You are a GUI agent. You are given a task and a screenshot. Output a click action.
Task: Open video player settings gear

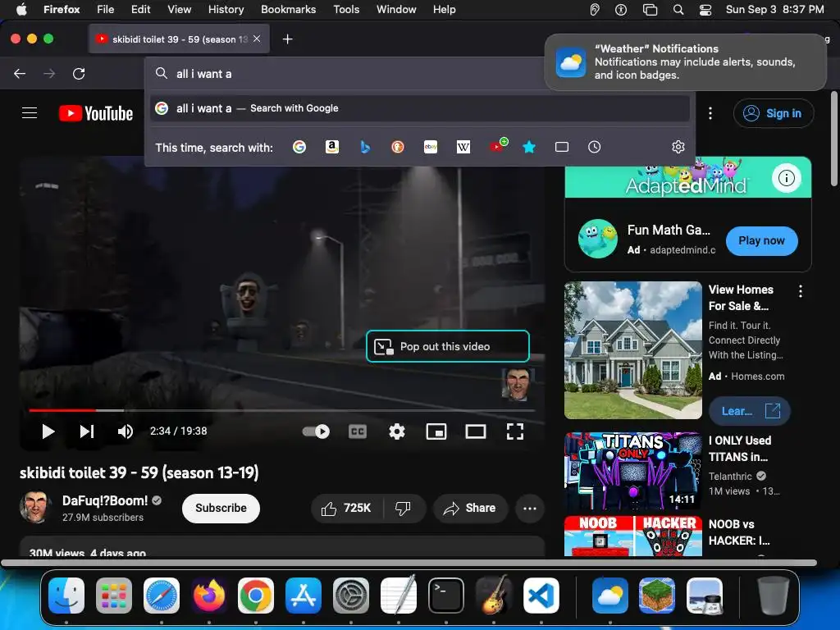[x=397, y=431]
